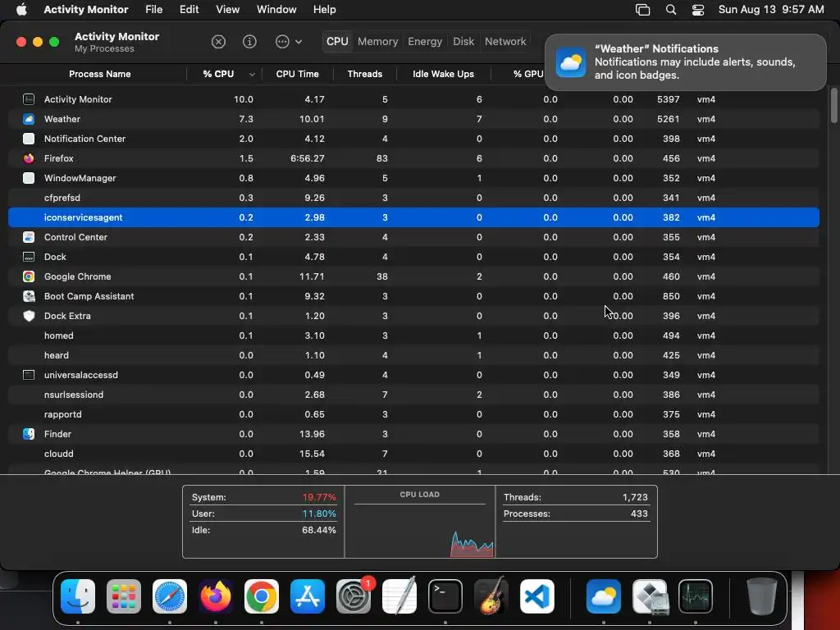
Task: Click the Dock process row icon
Action: click(x=29, y=257)
